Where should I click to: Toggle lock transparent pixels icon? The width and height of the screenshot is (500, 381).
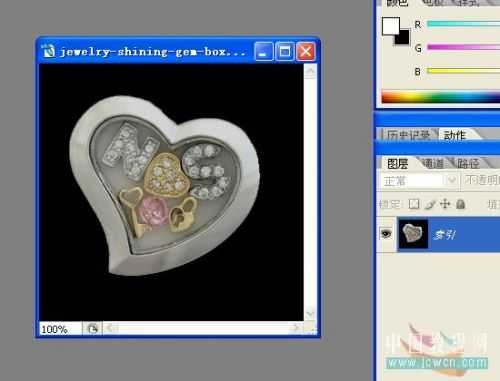(414, 204)
